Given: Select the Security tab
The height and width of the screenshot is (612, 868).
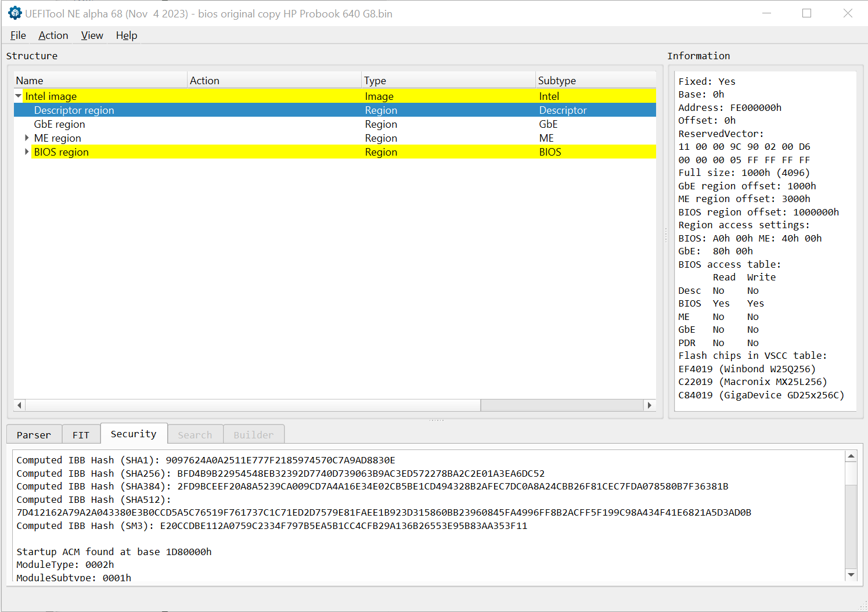Looking at the screenshot, I should click(x=134, y=434).
